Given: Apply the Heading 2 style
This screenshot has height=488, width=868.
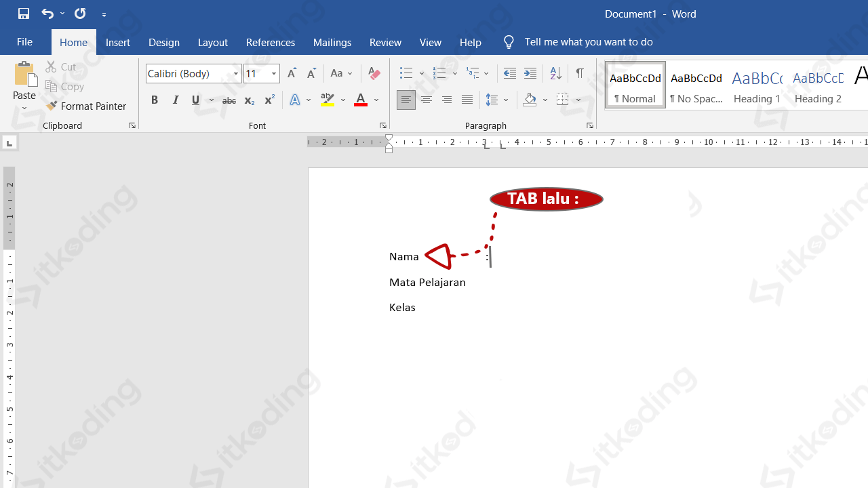Looking at the screenshot, I should [x=818, y=85].
